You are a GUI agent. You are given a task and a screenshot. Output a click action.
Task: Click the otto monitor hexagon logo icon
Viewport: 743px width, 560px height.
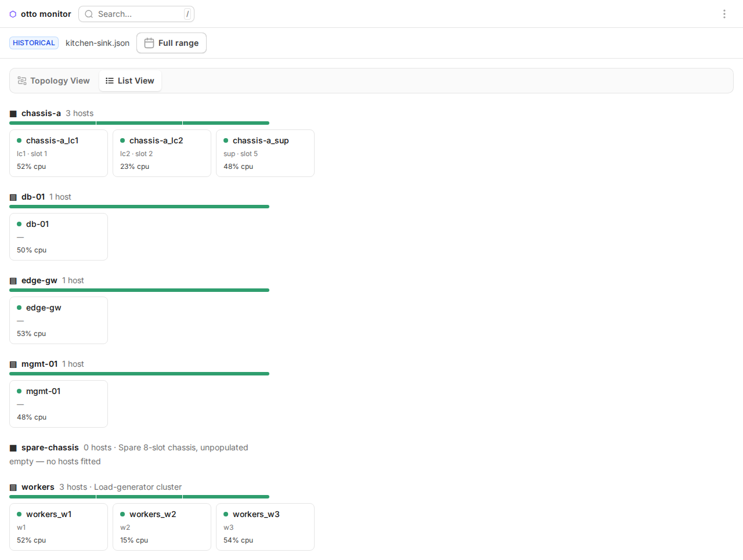pos(13,14)
